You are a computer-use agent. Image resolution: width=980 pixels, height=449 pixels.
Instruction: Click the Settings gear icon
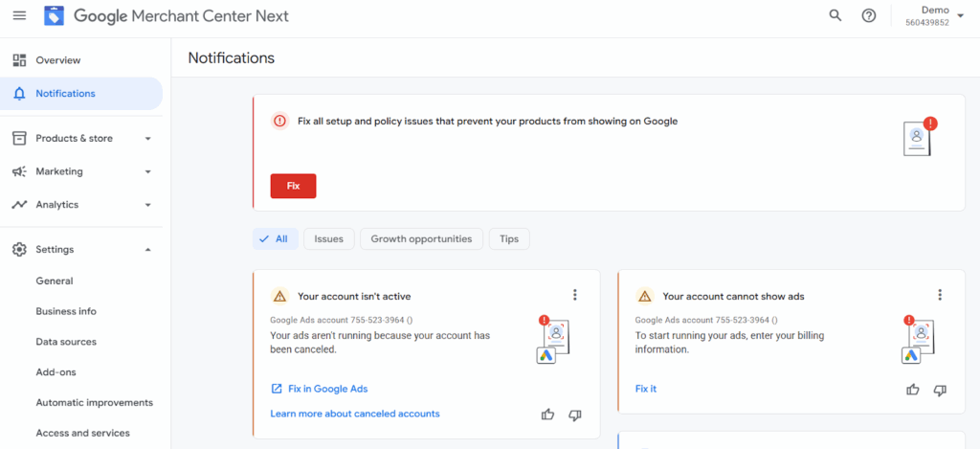click(x=19, y=250)
